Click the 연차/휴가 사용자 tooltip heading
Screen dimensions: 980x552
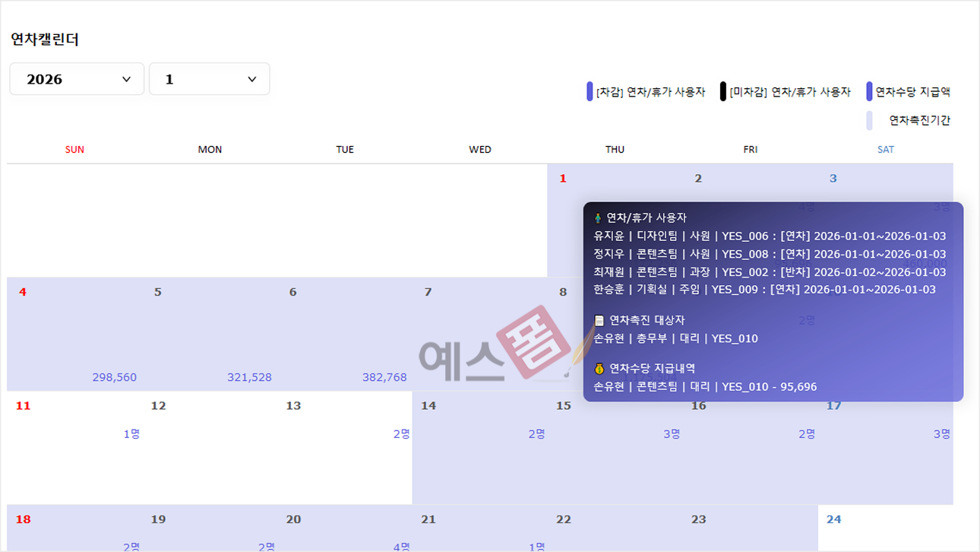646,218
